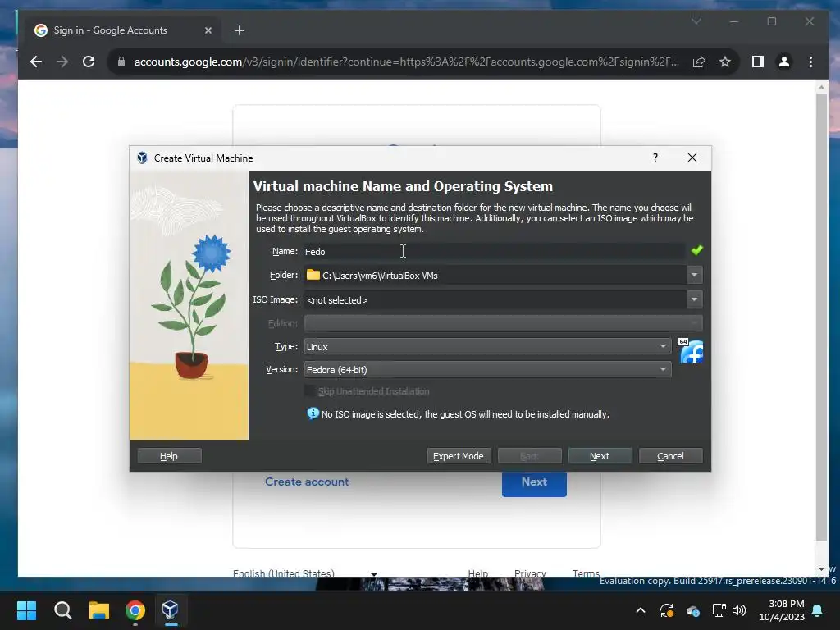Viewport: 840px width, 630px height.
Task: Open the Folder dropdown arrow
Action: [x=694, y=275]
